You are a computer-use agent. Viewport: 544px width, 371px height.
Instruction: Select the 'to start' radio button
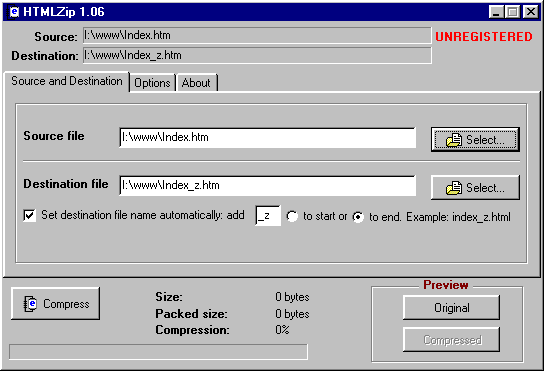point(292,217)
